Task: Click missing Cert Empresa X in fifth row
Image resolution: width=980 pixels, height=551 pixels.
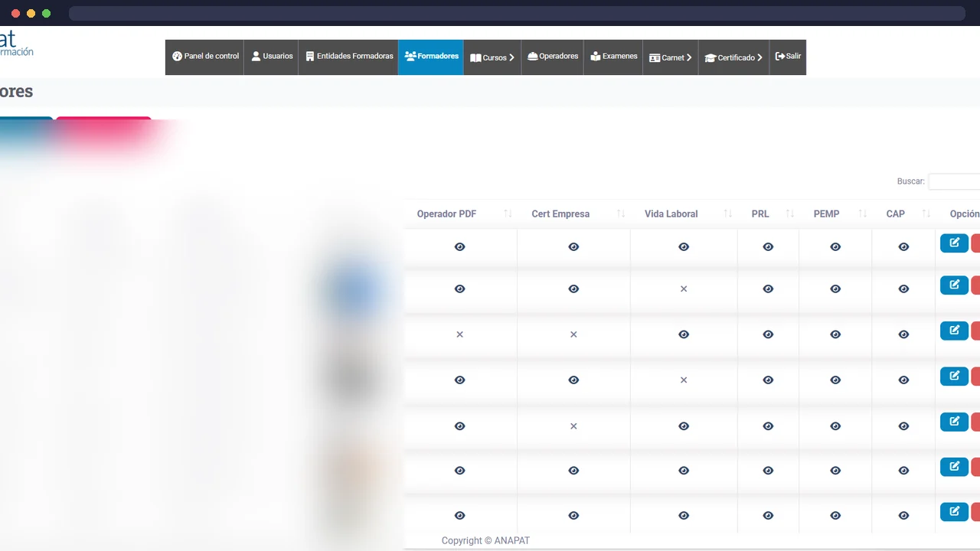Action: point(573,425)
